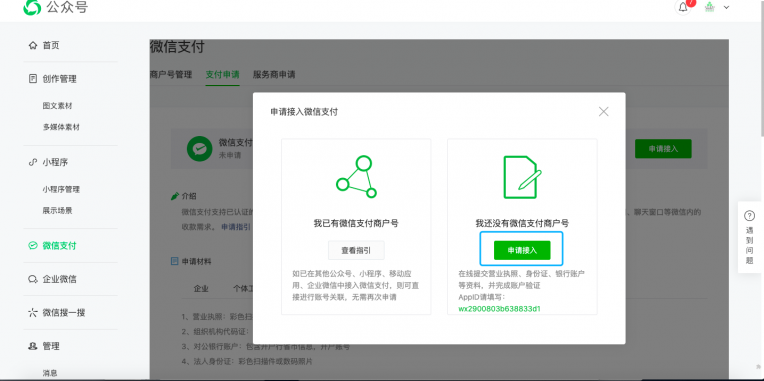The height and width of the screenshot is (381, 764).
Task: Click the 公众号 green logo icon
Action: coord(32,7)
